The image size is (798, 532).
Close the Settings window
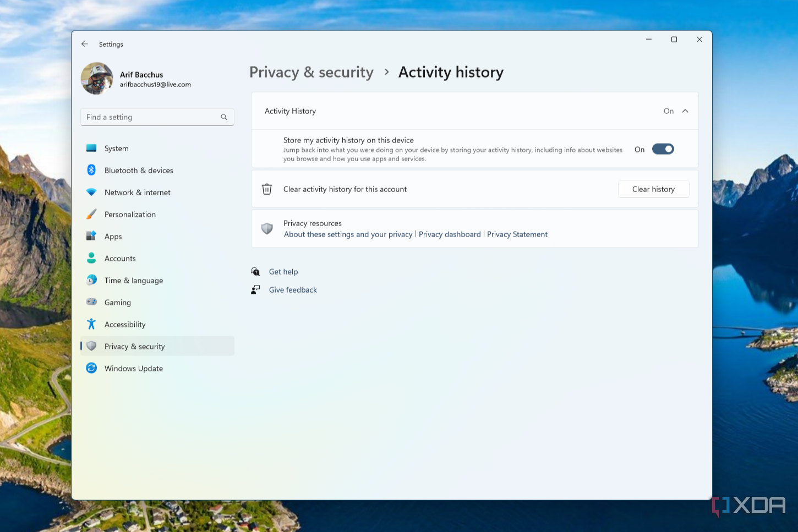tap(699, 40)
